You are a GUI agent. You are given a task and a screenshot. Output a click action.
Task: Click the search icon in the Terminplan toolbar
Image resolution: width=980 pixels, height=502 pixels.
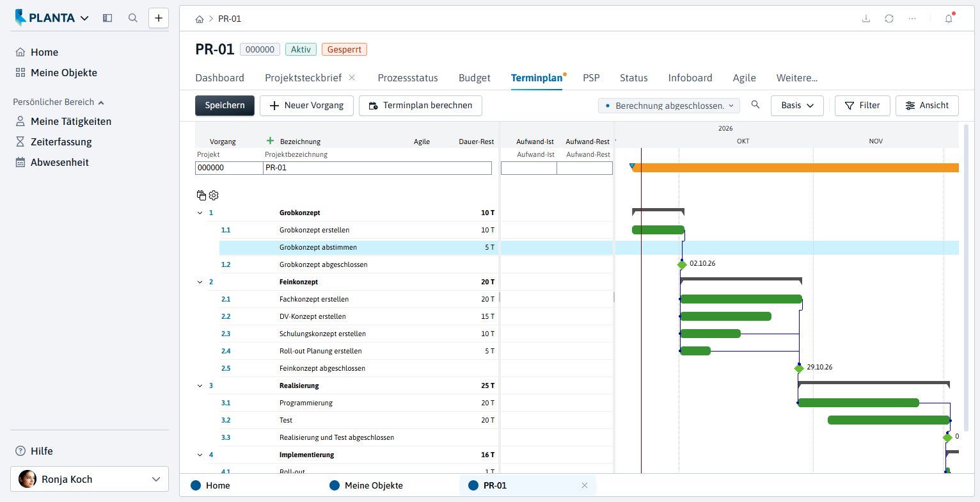755,105
